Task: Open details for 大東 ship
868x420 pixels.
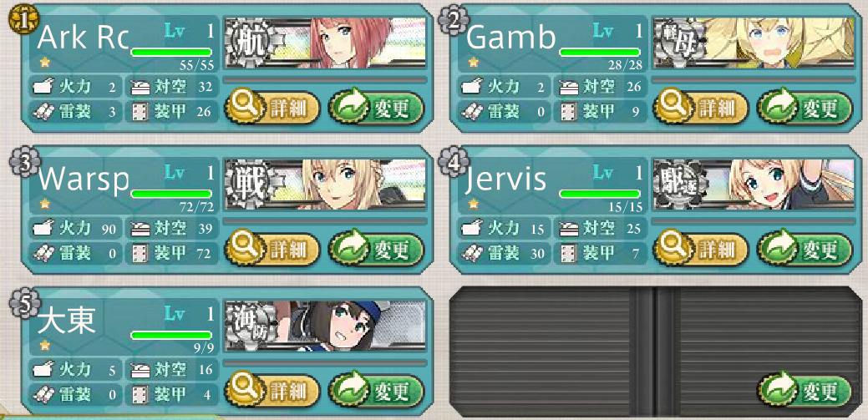Action: tap(272, 391)
